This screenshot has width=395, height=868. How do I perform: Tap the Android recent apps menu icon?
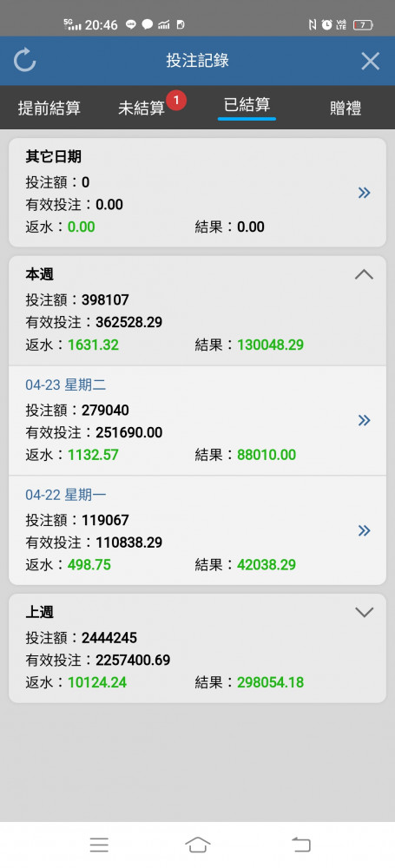click(x=99, y=845)
